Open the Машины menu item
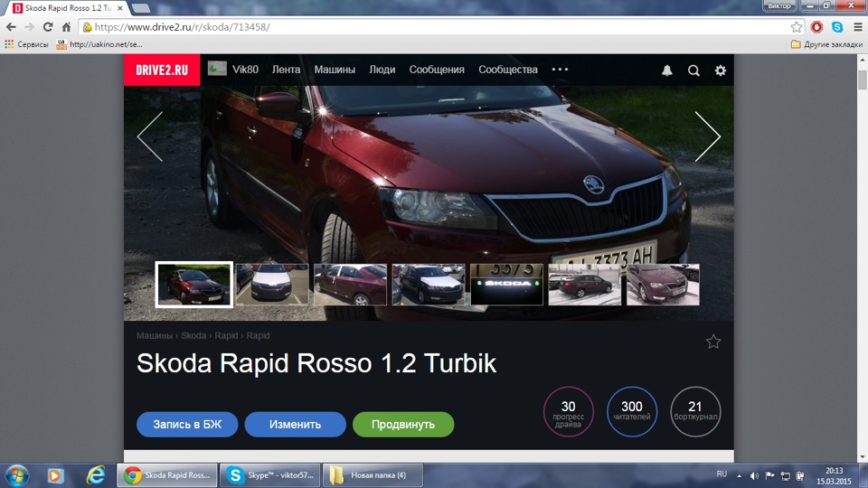 (x=335, y=70)
